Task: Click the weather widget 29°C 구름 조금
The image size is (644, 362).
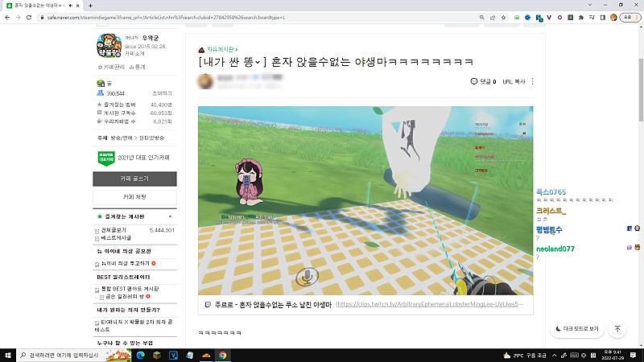Action: (525, 356)
